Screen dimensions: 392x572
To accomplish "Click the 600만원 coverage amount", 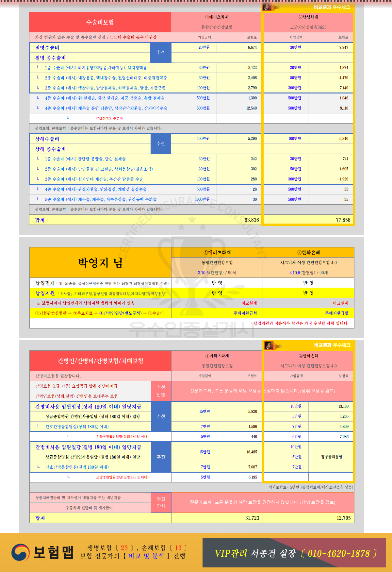I will 203,108.
